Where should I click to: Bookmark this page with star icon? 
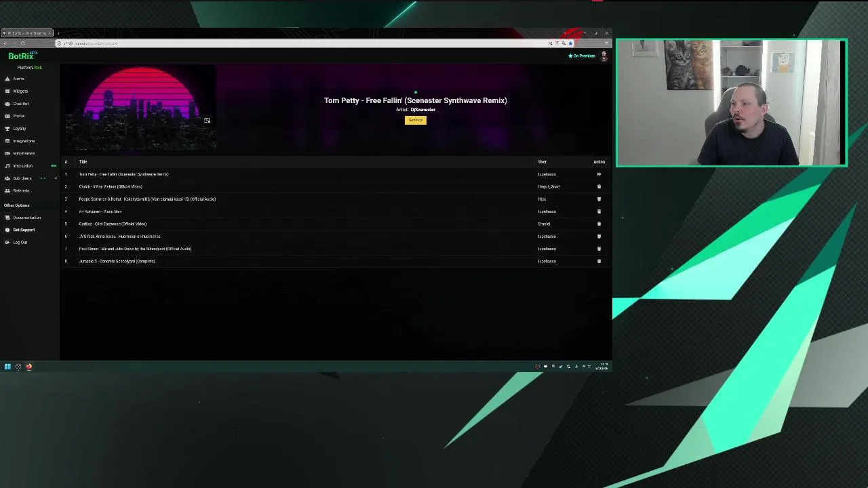[570, 43]
